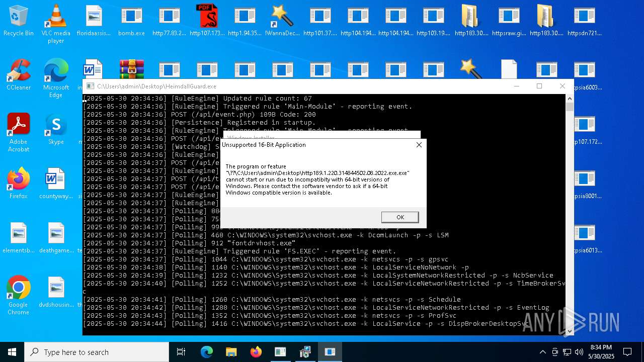Screen dimensions: 644x362
Task: Open the Google Chrome desktop shortcut
Action: pyautogui.click(x=19, y=296)
